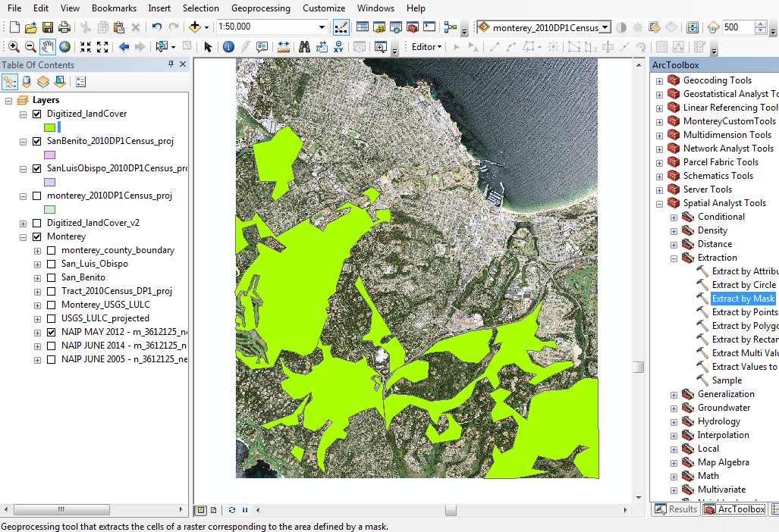Open the map scale dropdown

pyautogui.click(x=322, y=27)
